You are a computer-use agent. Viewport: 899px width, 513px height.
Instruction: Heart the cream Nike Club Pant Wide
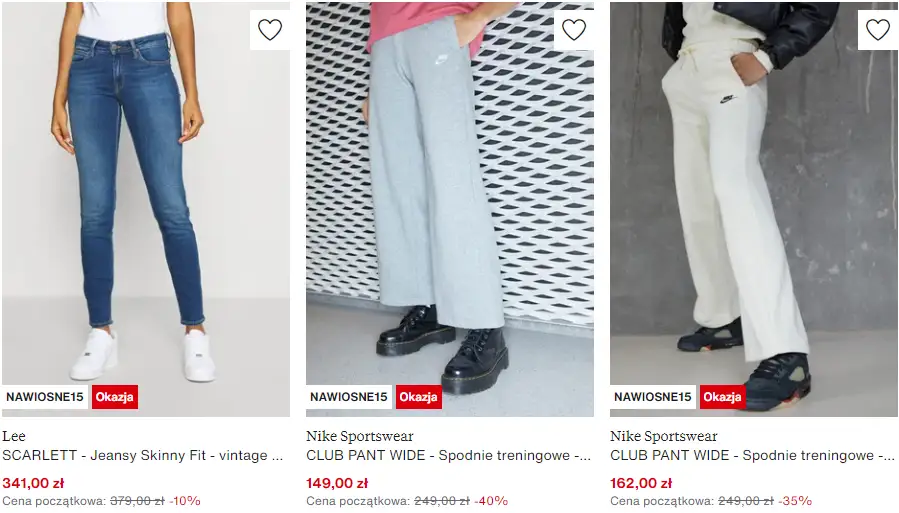pos(878,30)
